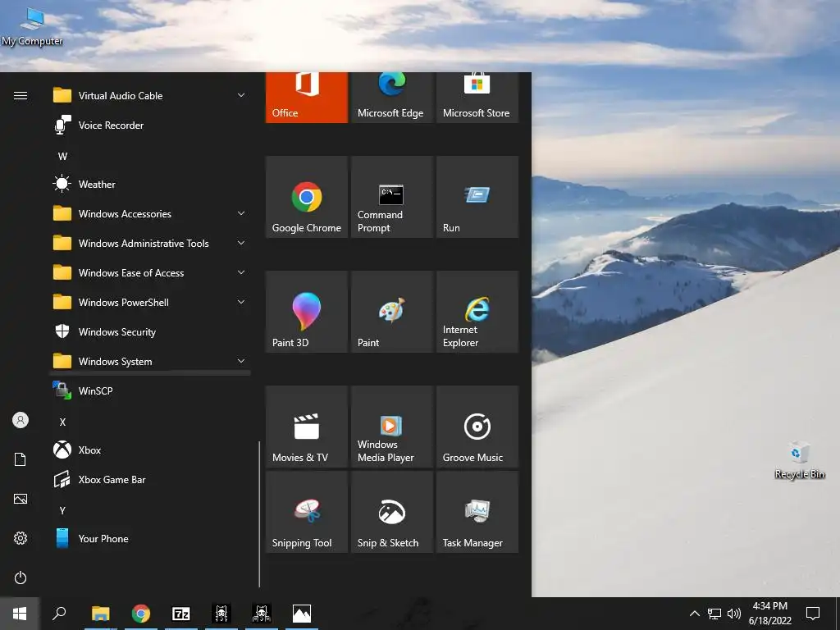The width and height of the screenshot is (840, 630).
Task: Expand Windows PowerShell folder chevron
Action: tap(241, 302)
